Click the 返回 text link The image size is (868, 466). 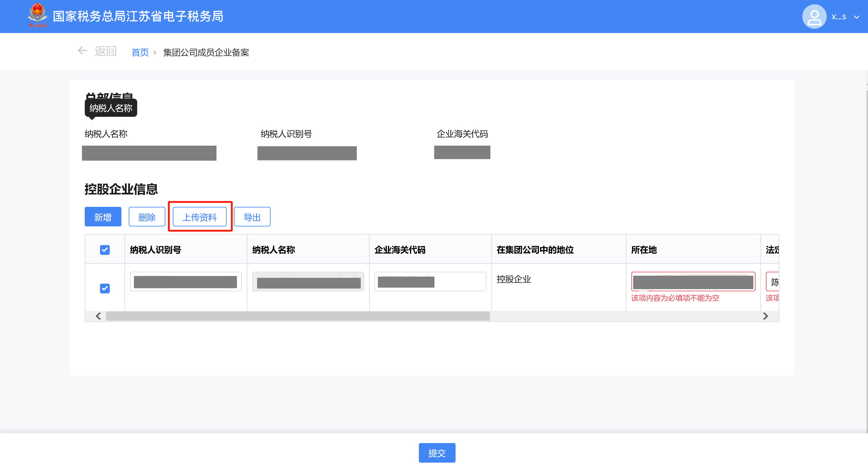(x=105, y=51)
